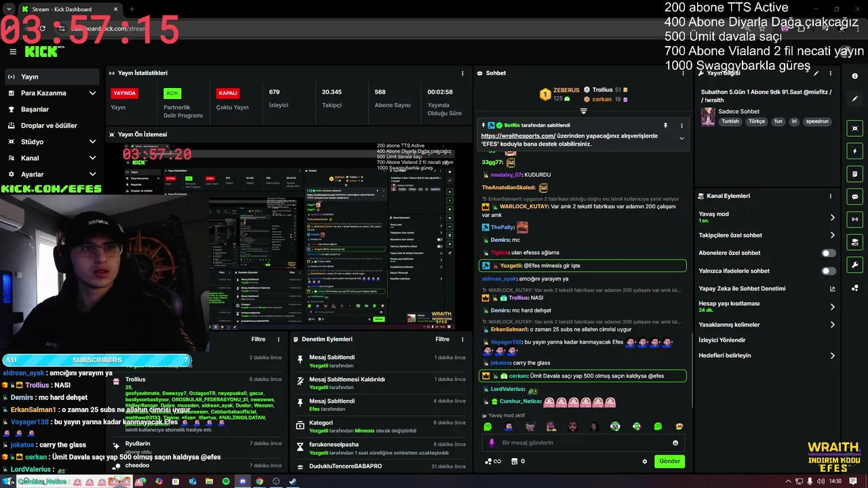Viewport: 868px width, 488px height.
Task: Open three-dot menu of pinned BotRix message
Action: click(682, 125)
